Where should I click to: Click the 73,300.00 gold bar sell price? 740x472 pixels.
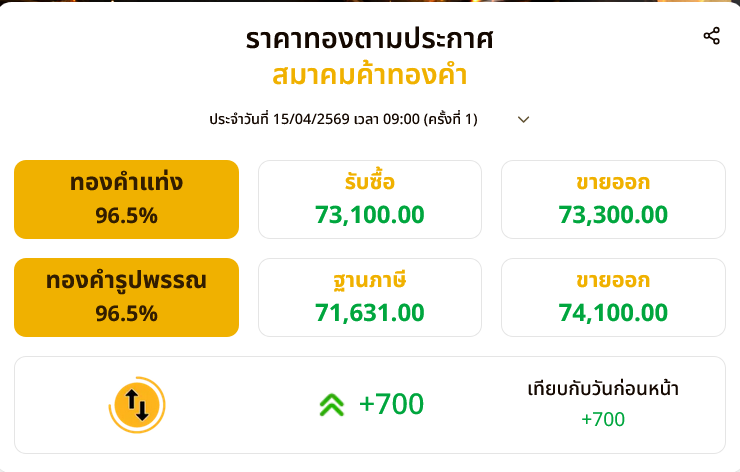(613, 214)
